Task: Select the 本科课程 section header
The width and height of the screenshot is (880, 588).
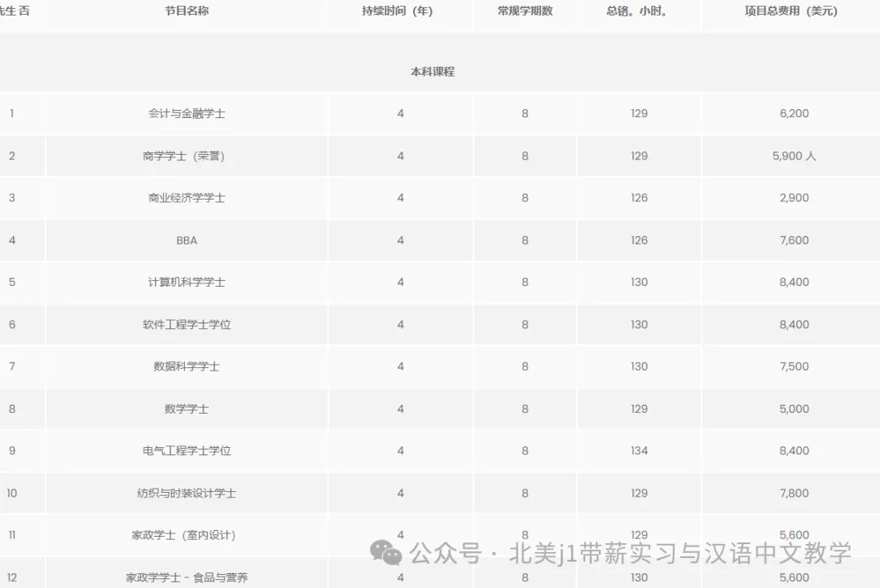Action: [433, 72]
